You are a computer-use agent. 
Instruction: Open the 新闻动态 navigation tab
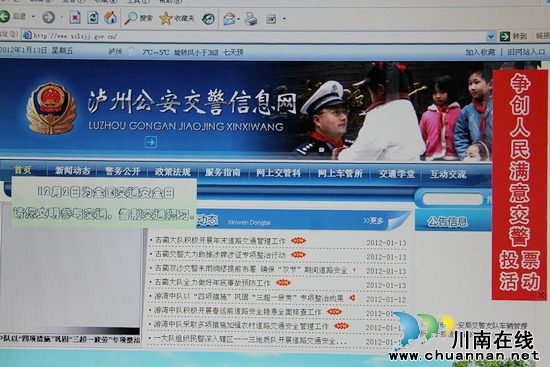[73, 171]
